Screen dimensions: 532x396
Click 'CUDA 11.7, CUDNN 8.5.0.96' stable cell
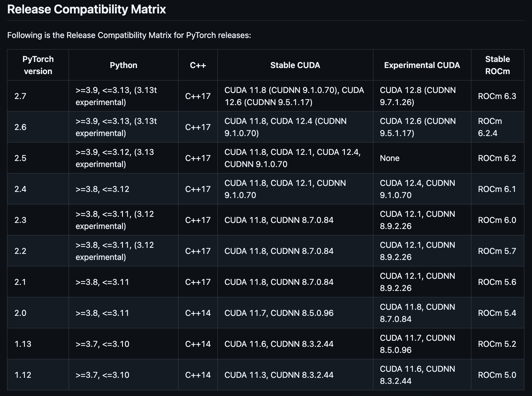point(295,313)
